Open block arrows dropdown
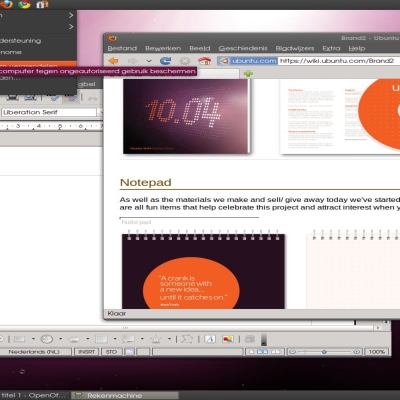Image resolution: width=400 pixels, height=400 pixels. [88, 339]
